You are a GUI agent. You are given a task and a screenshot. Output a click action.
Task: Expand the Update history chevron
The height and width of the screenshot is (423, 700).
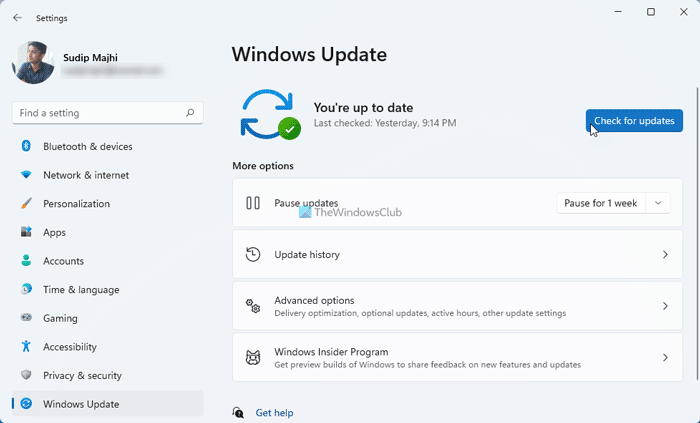pyautogui.click(x=665, y=255)
